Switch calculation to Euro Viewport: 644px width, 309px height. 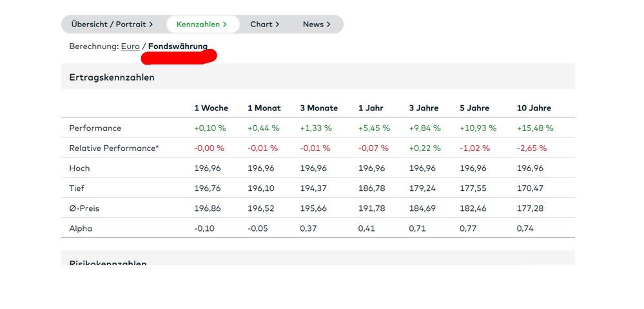click(130, 46)
